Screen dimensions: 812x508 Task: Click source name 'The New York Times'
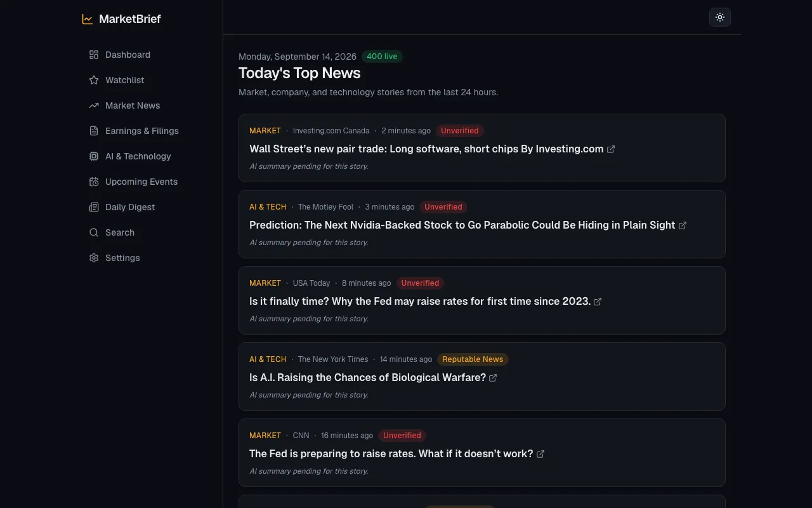(x=333, y=359)
